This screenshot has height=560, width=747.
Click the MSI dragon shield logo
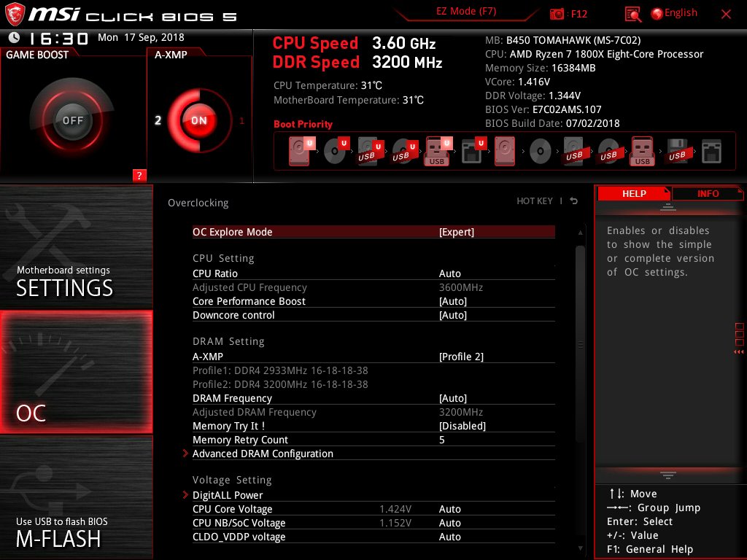click(15, 15)
